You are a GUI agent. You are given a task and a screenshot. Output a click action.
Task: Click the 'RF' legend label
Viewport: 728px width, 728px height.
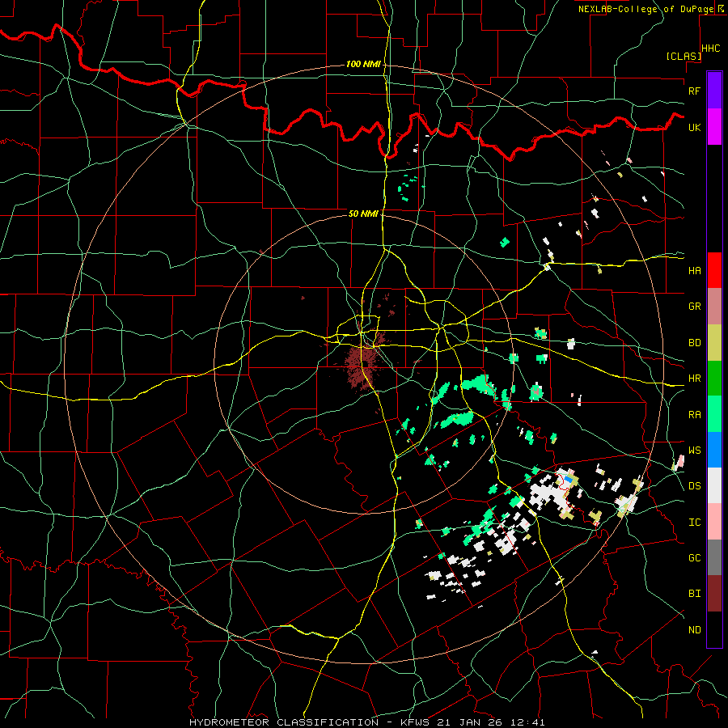click(x=694, y=91)
